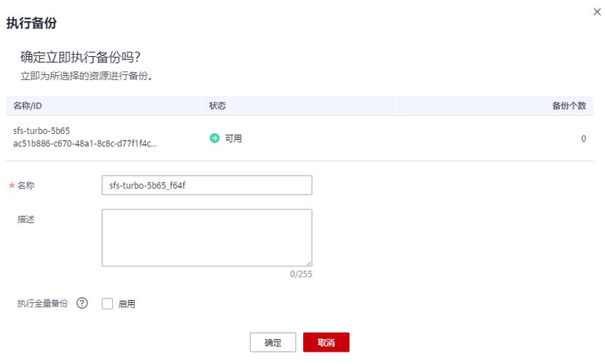Click into the 描述 text area
This screenshot has width=605, height=364.
[207, 237]
